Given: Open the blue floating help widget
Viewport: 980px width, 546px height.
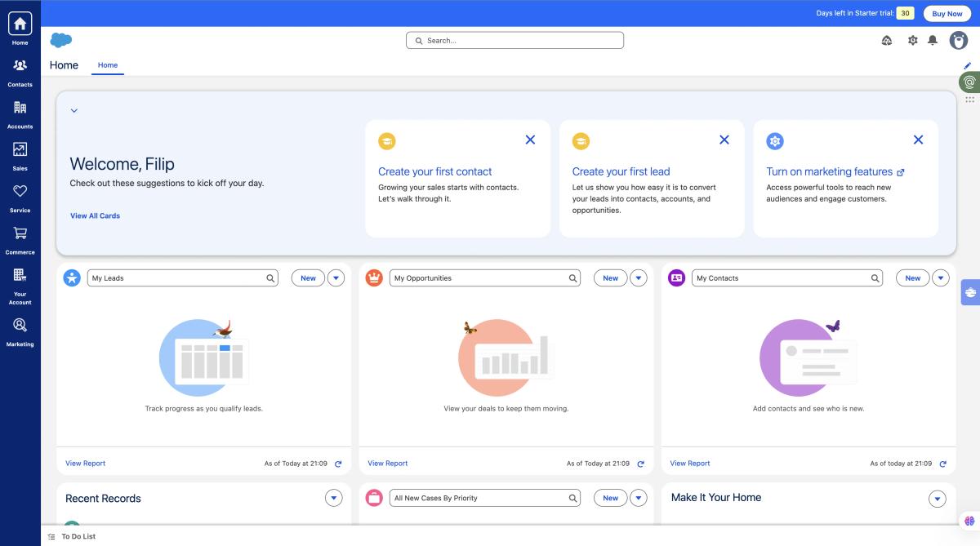Looking at the screenshot, I should pyautogui.click(x=970, y=291).
